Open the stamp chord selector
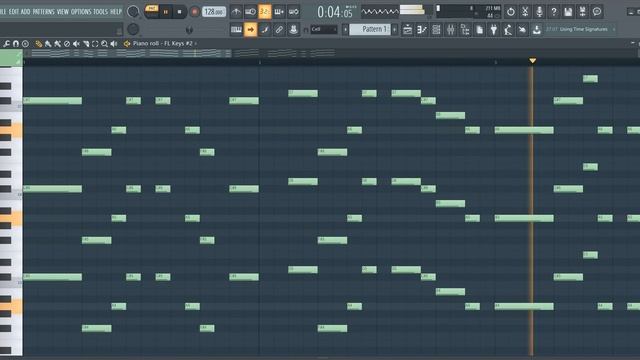The height and width of the screenshot is (360, 640). click(25, 44)
